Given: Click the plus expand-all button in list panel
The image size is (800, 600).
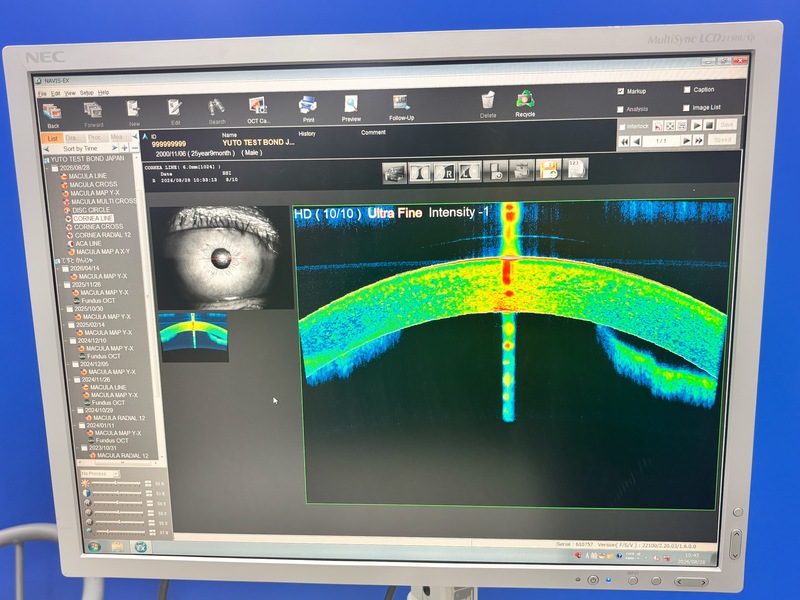Looking at the screenshot, I should pyautogui.click(x=124, y=148).
